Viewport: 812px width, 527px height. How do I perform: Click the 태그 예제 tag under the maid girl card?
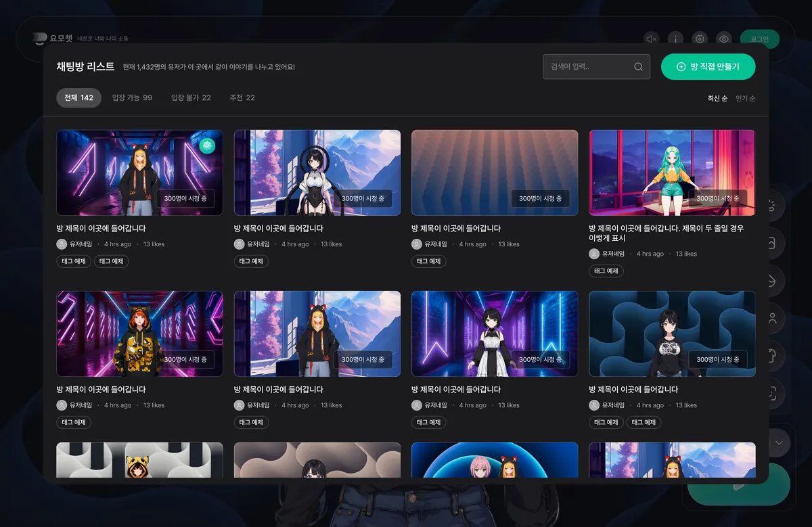[x=429, y=422]
